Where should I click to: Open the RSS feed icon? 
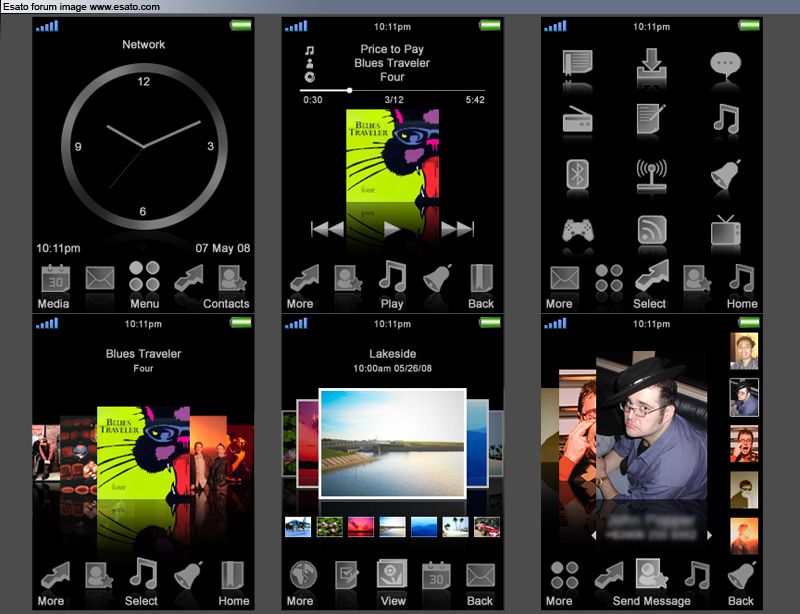pos(651,231)
